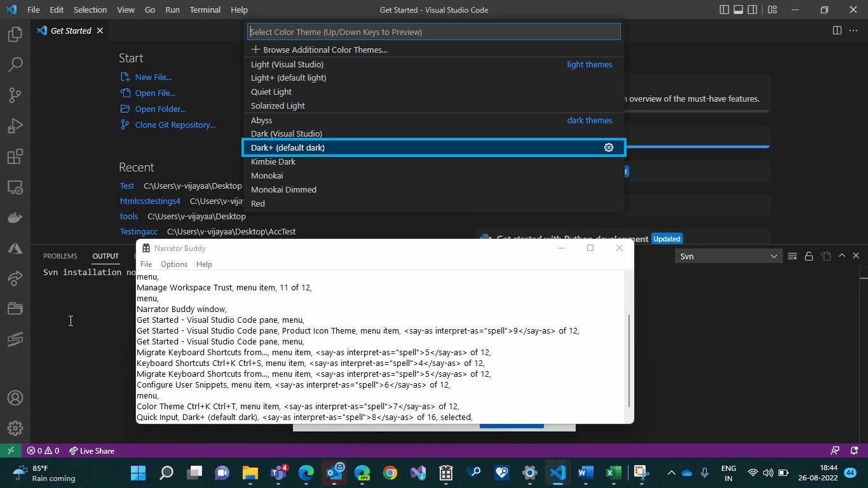Open recent folder htmlcsstestings4
This screenshot has height=488, width=868.
(x=150, y=201)
